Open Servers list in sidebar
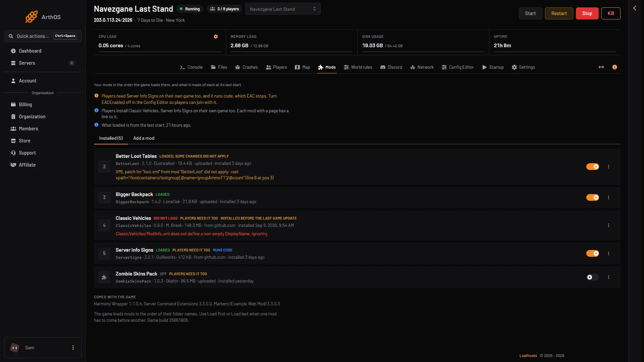The width and height of the screenshot is (644, 362). [x=43, y=63]
